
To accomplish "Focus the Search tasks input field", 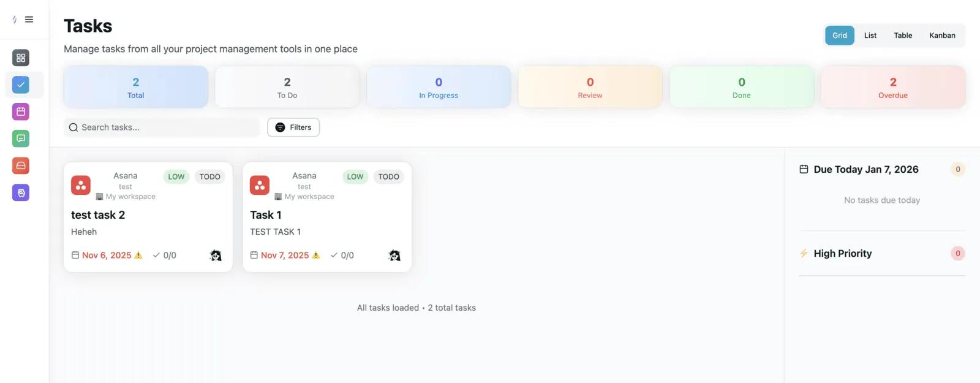I will pyautogui.click(x=165, y=127).
